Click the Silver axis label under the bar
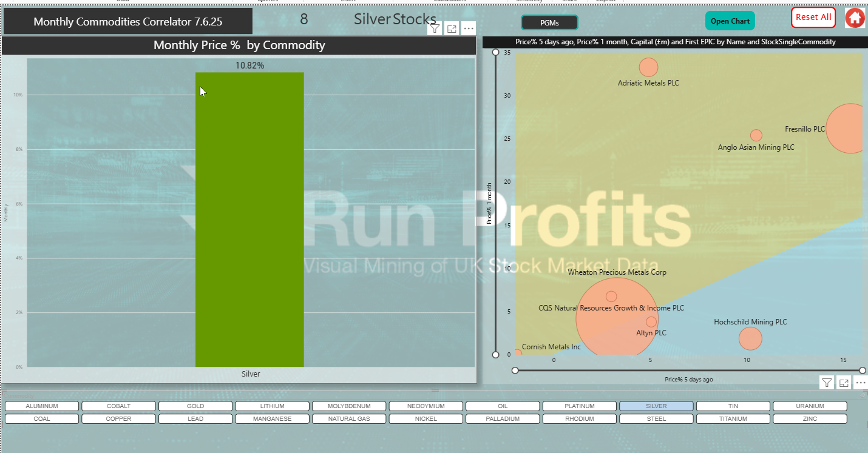Screen dimensions: 868x453 (251, 374)
